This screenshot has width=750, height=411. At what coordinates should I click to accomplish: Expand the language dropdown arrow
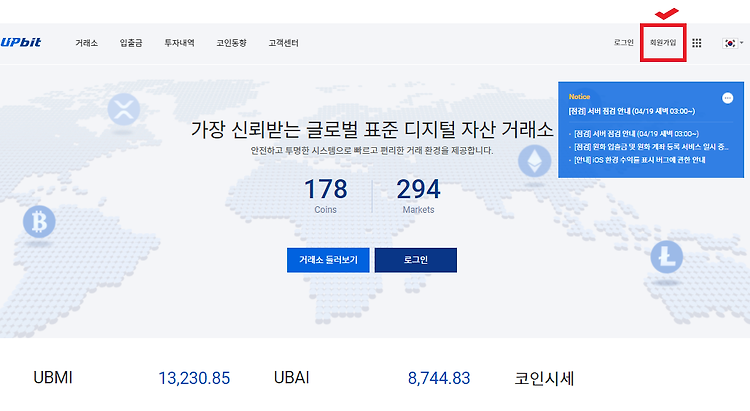click(x=742, y=43)
